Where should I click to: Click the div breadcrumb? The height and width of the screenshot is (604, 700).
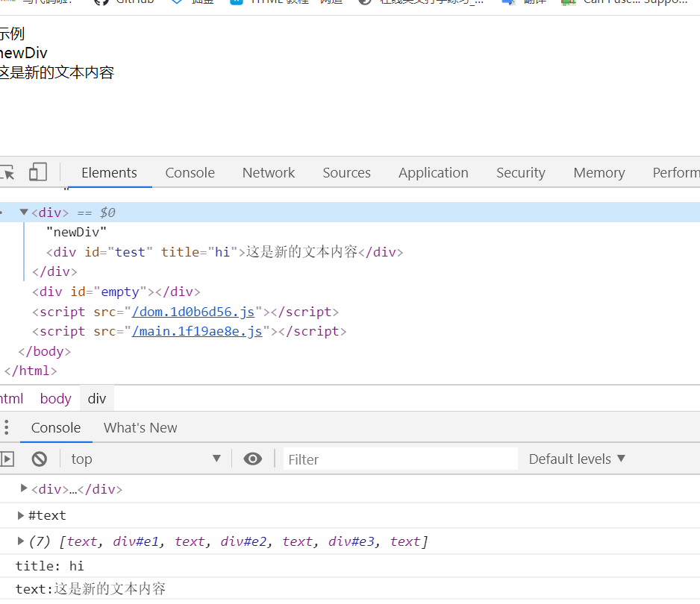[97, 398]
